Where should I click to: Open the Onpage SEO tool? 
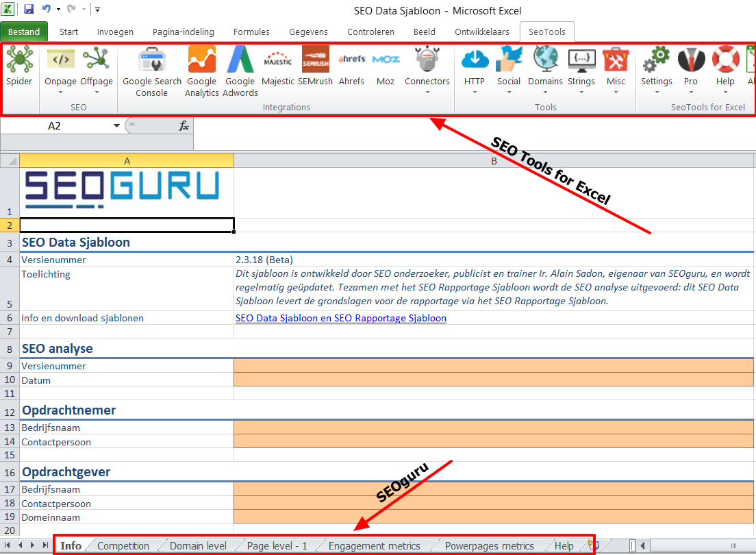click(x=60, y=69)
